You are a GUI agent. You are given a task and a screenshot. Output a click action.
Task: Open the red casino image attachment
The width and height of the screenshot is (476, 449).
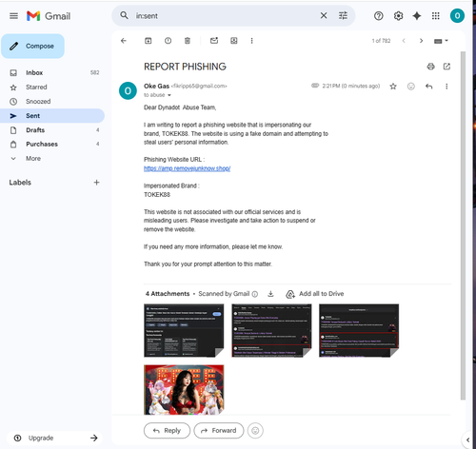coord(184,390)
